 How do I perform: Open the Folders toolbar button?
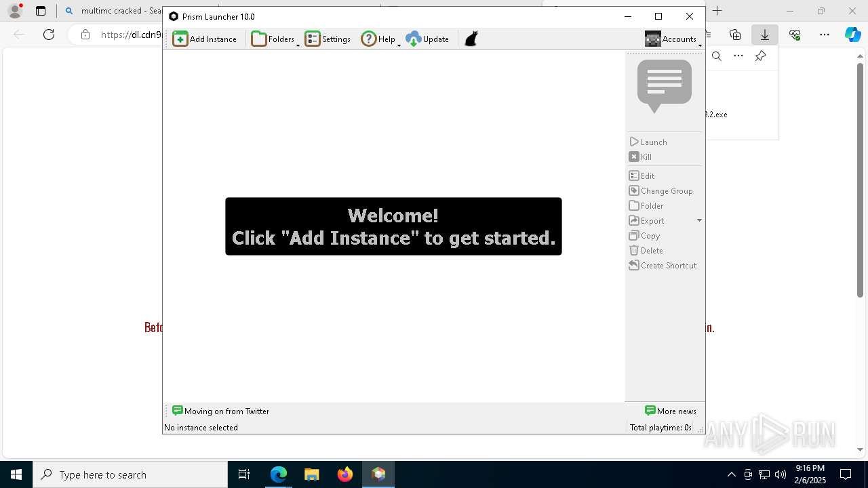point(273,39)
